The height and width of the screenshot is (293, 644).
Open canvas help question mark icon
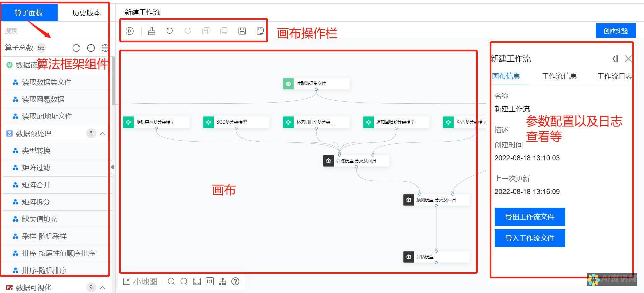click(x=235, y=281)
